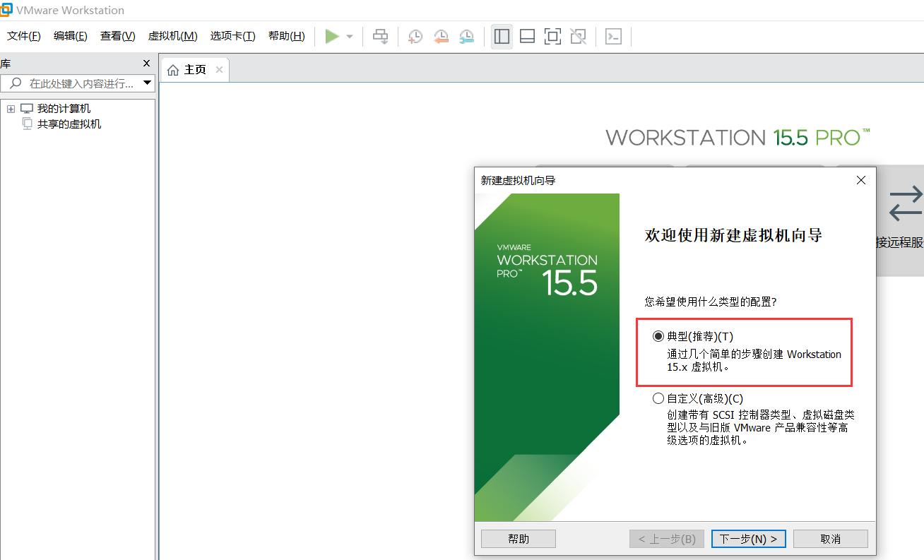Open the library search filter dropdown
924x560 pixels.
pos(148,83)
